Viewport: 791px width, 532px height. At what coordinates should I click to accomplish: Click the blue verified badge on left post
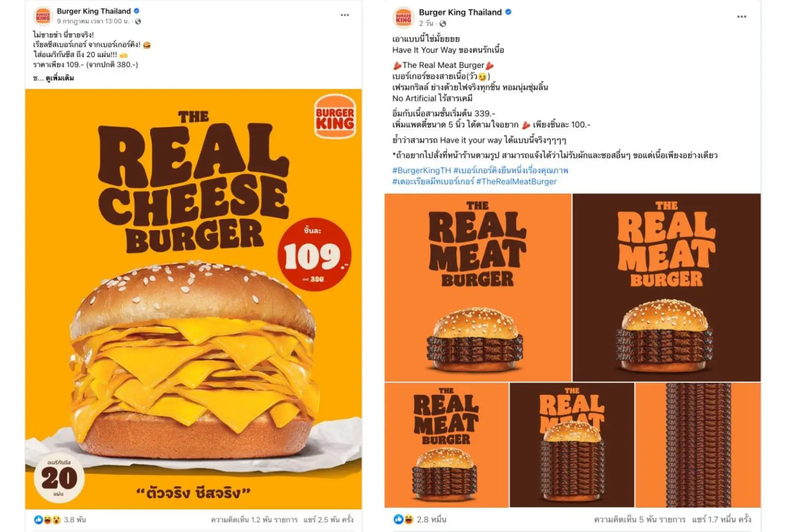pyautogui.click(x=137, y=11)
